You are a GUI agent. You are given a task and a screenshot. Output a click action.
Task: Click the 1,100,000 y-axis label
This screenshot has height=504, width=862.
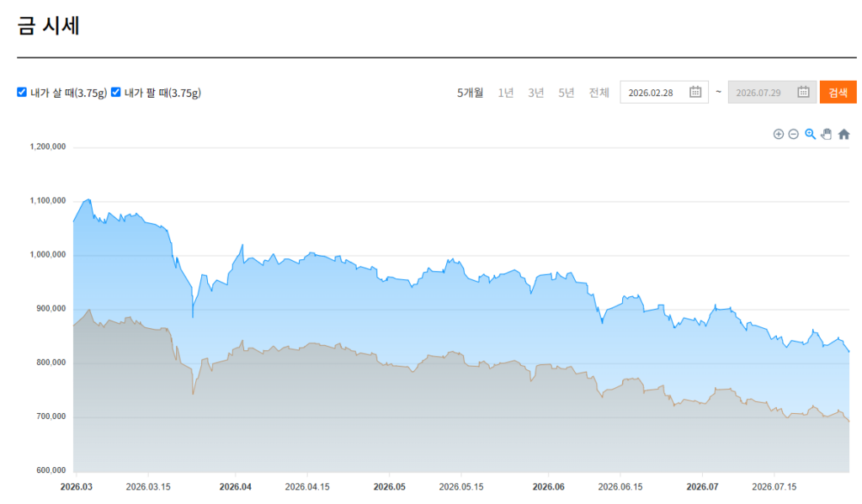[x=48, y=200]
